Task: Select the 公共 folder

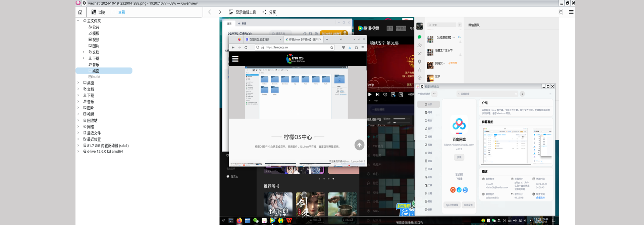Action: pyautogui.click(x=94, y=27)
